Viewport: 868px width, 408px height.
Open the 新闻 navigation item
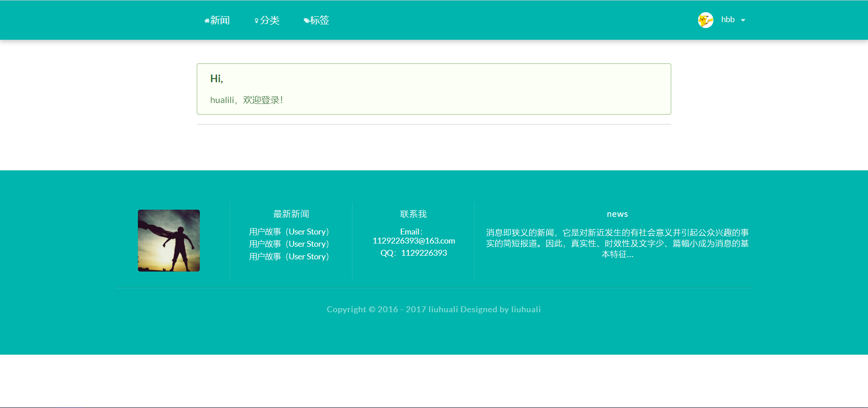click(x=217, y=20)
